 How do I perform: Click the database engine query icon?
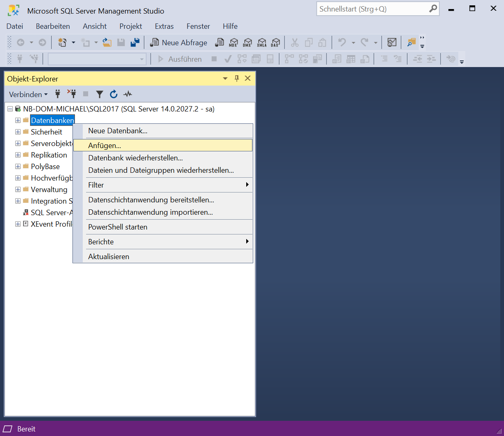[x=220, y=42]
